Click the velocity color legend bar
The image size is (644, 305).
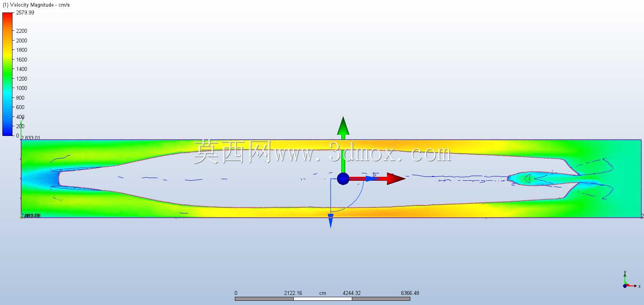(x=8, y=74)
